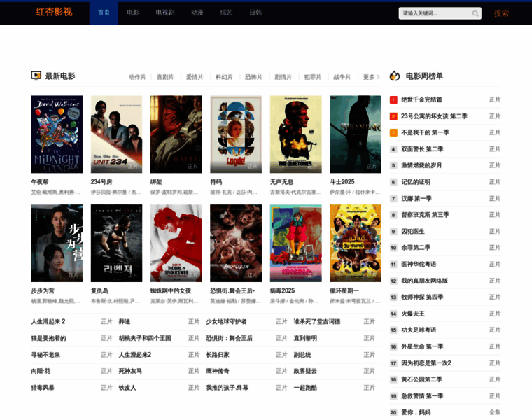
Task: Click the 234号房 title link
Action: (x=101, y=182)
